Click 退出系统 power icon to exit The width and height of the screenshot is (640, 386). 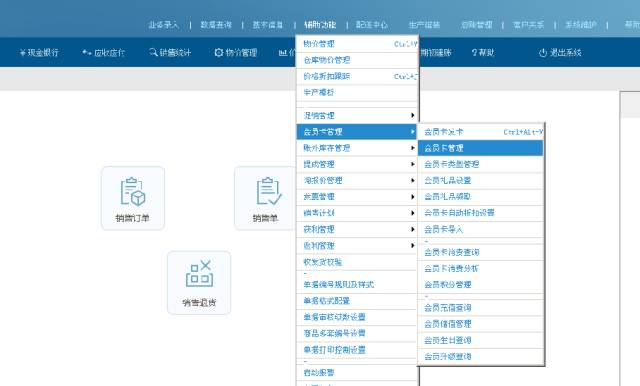(560, 52)
